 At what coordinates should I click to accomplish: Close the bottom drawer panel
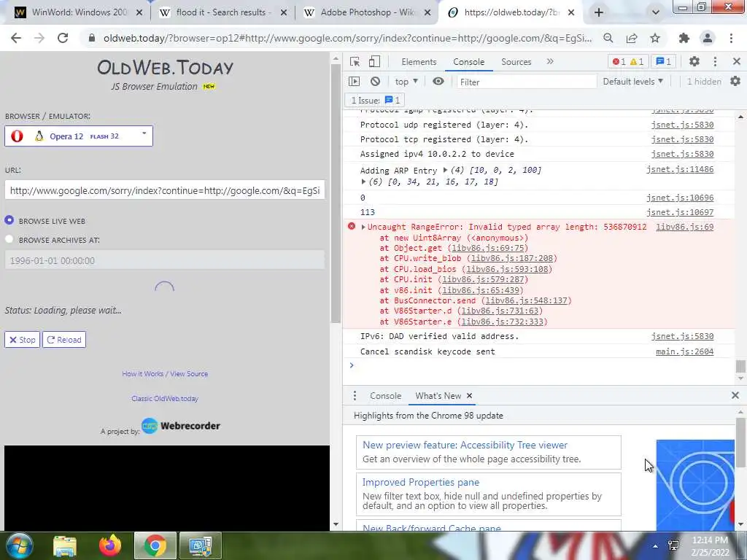[735, 395]
